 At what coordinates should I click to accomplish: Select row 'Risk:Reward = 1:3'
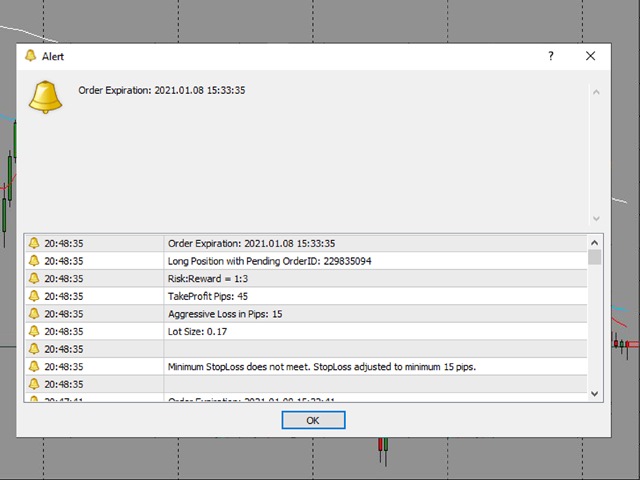coord(306,278)
